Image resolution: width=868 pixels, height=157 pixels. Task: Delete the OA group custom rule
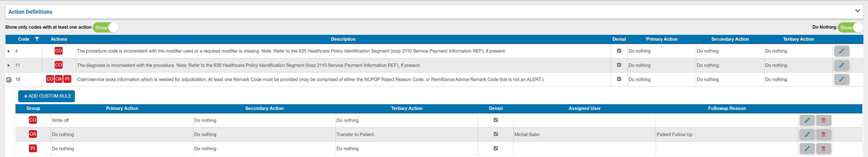point(823,134)
